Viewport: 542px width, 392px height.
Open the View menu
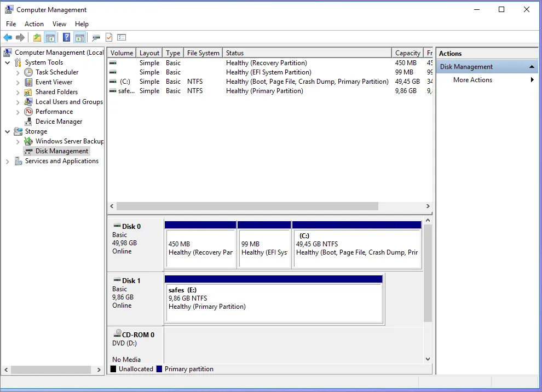[x=59, y=24]
